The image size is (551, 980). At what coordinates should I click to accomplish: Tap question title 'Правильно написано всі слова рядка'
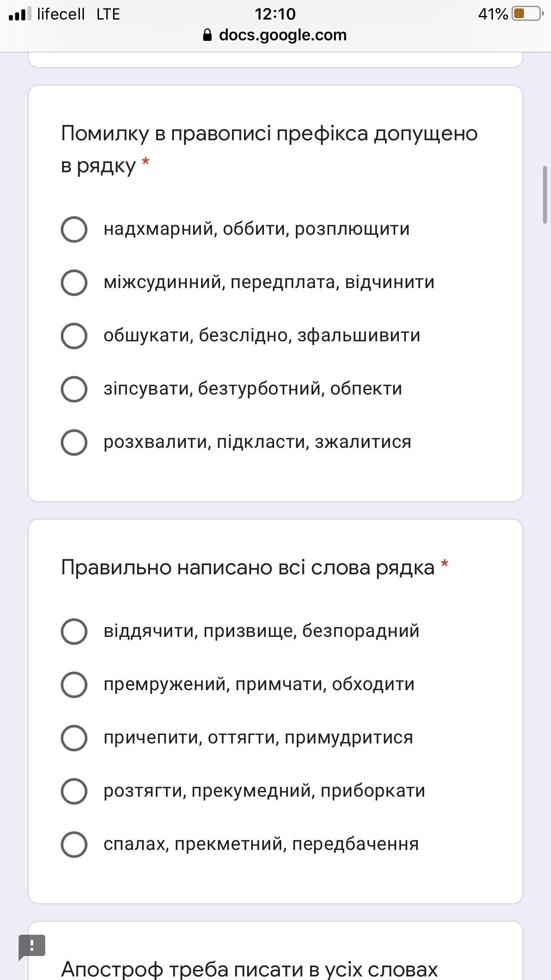coord(248,568)
